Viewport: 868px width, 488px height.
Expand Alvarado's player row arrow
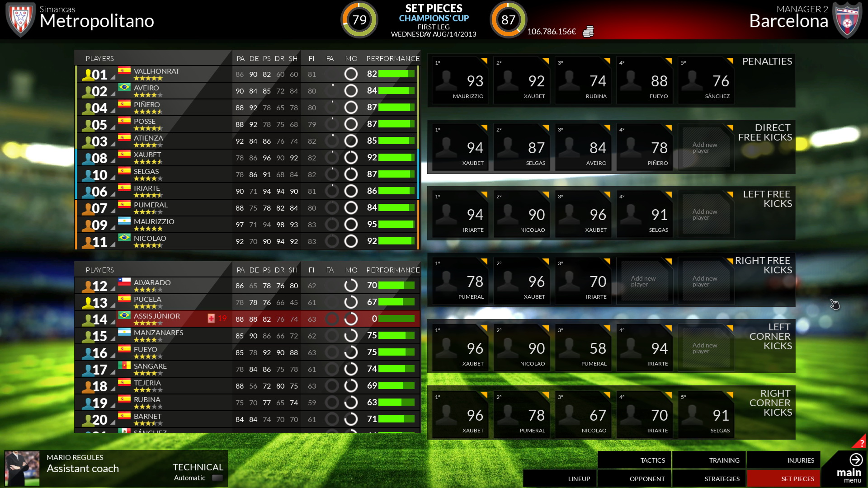112,288
